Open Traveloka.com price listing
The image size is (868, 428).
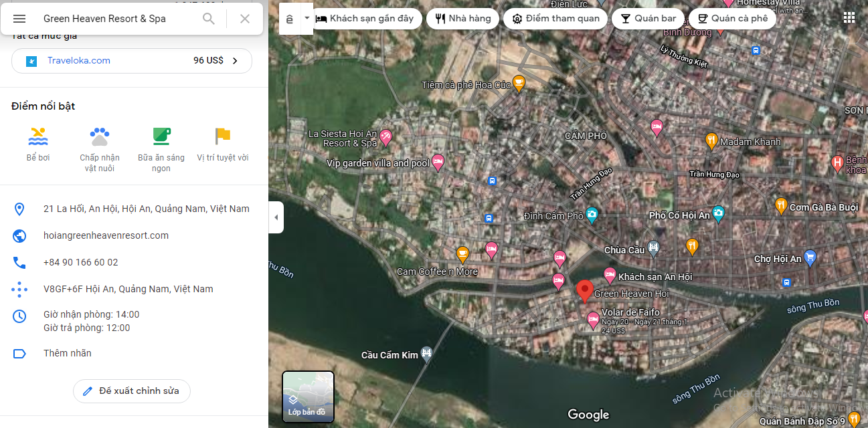click(132, 61)
